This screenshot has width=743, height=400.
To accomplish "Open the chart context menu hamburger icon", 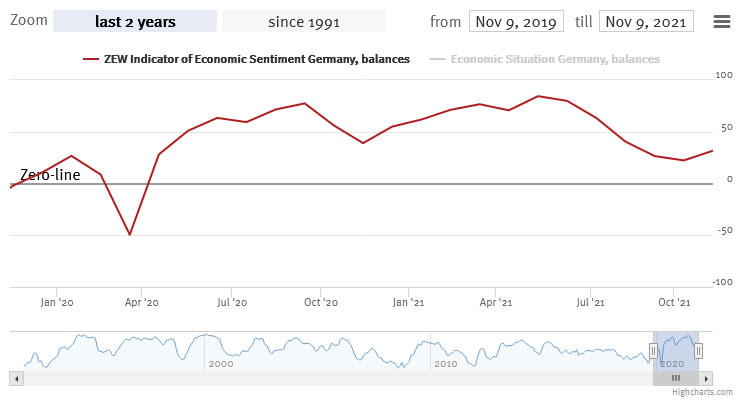I will [x=722, y=21].
